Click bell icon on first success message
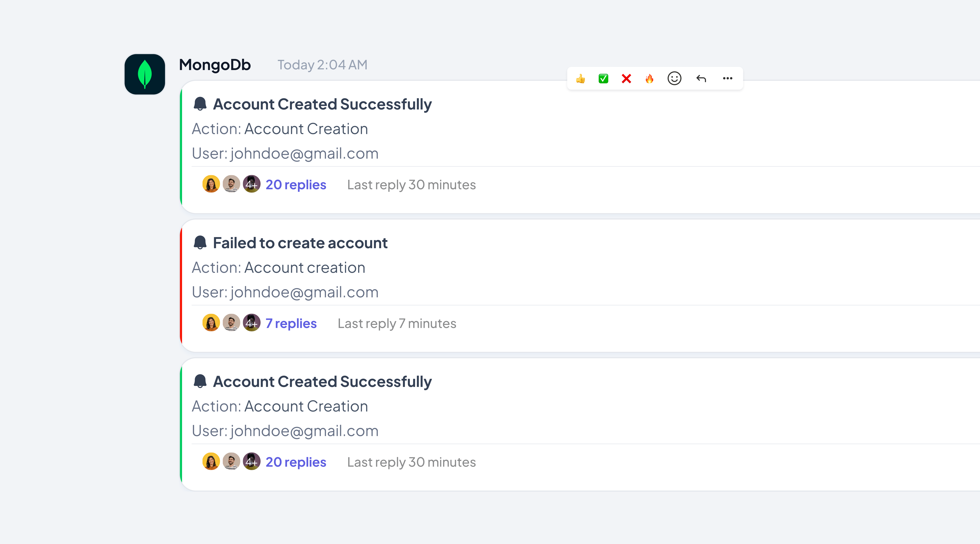Image resolution: width=980 pixels, height=544 pixels. tap(200, 104)
